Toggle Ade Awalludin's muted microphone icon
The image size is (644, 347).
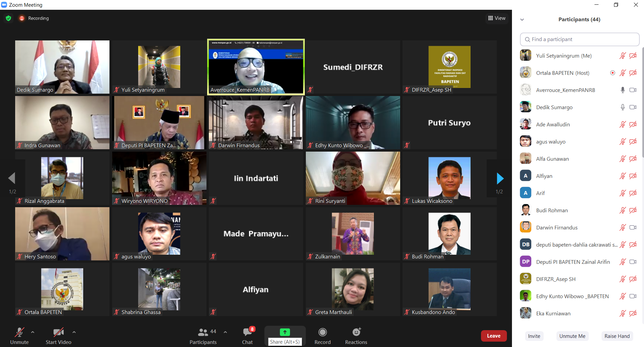tap(623, 124)
